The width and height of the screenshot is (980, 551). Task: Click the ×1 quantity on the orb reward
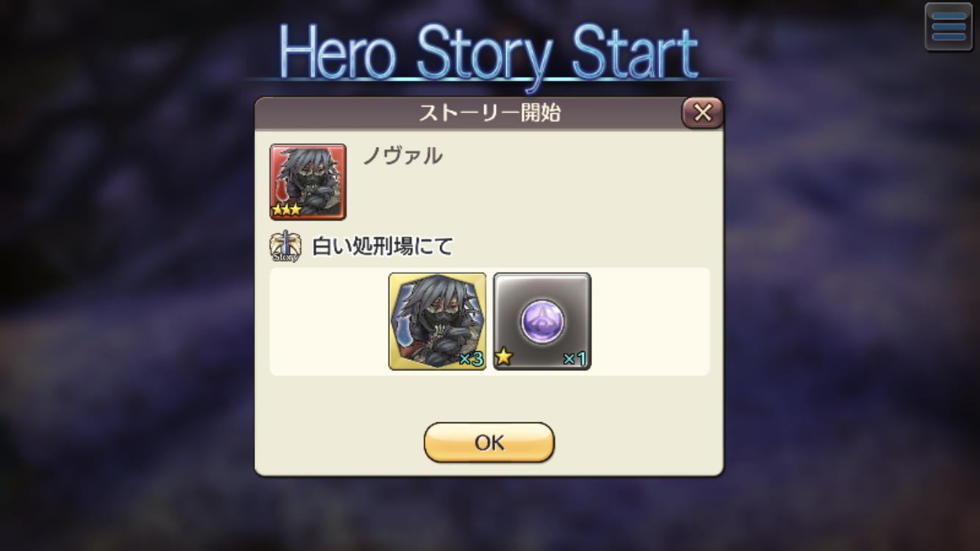click(575, 359)
